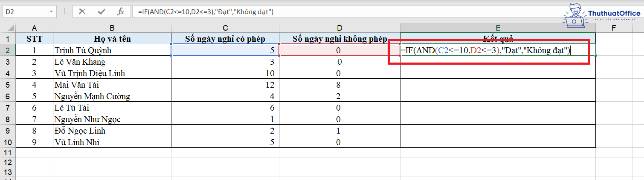The height and width of the screenshot is (180, 644).
Task: Select STT cell with number 4
Action: click(x=34, y=85)
